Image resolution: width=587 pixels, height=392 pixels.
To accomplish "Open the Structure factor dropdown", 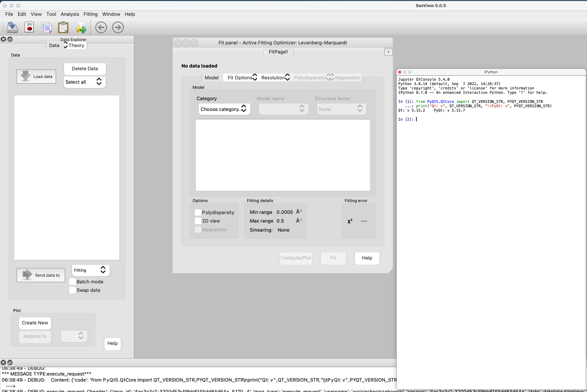I will coord(341,109).
